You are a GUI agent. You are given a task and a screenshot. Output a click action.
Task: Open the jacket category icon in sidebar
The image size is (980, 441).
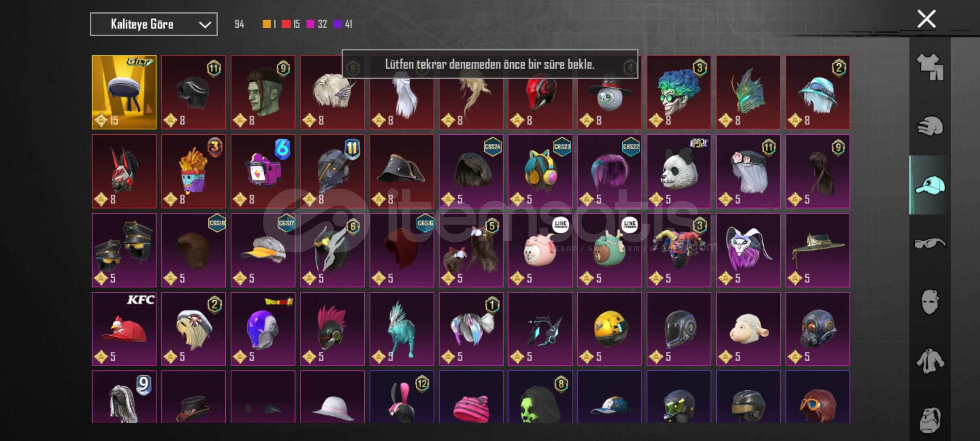[x=930, y=361]
